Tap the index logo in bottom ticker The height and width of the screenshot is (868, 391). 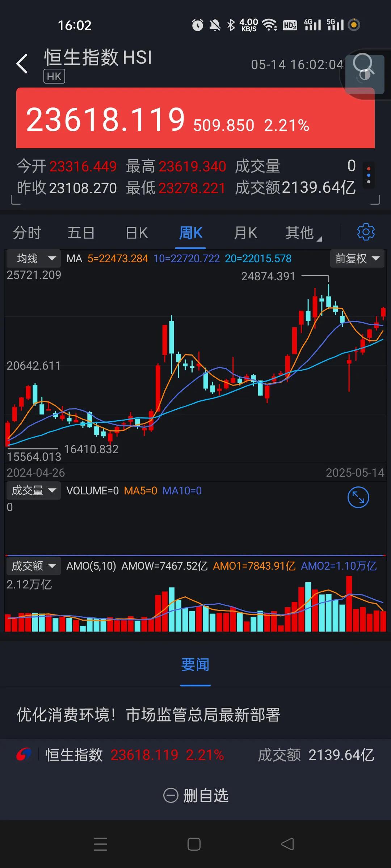point(24,754)
